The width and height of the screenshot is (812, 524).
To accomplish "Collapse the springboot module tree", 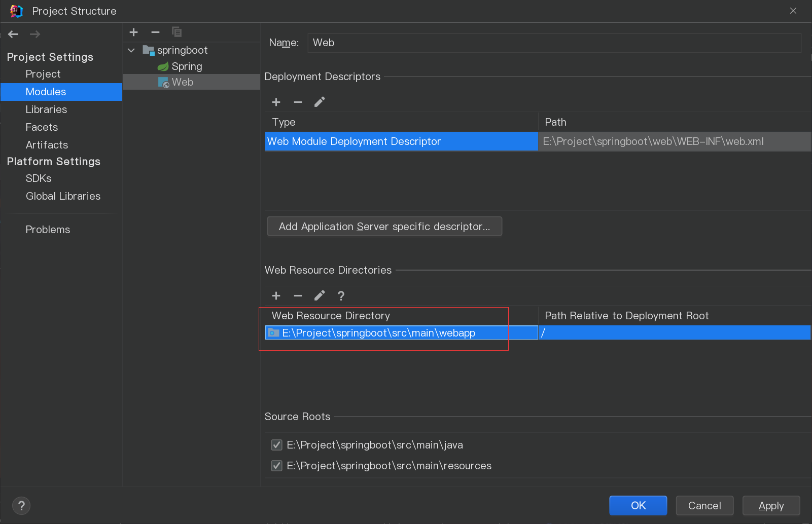I will point(131,50).
